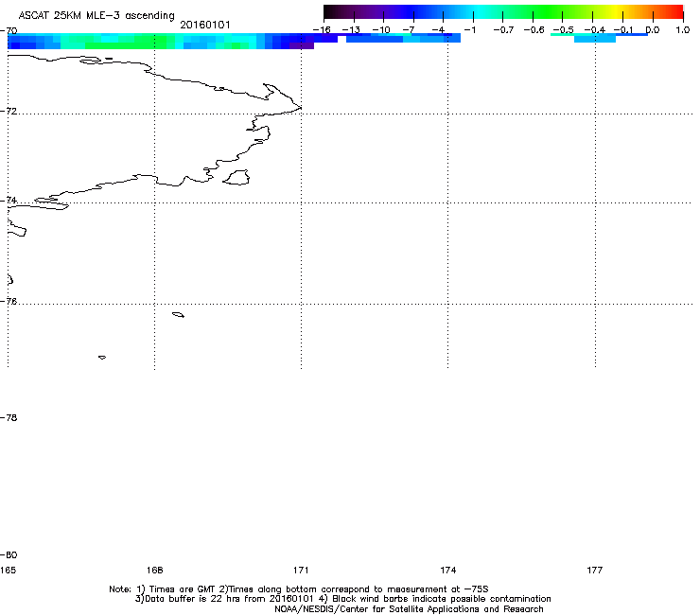The height and width of the screenshot is (615, 700).
Task: Click the color scale label "1.0"
Action: coord(683,30)
